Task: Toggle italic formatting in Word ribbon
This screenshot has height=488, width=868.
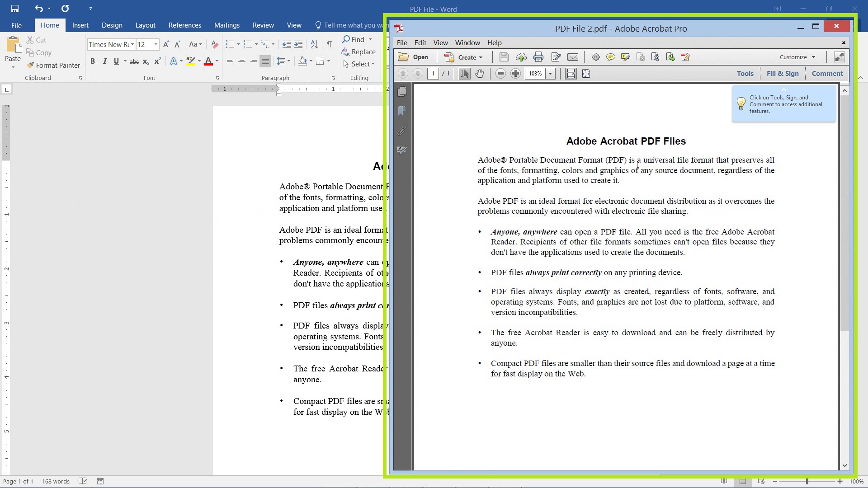Action: [104, 61]
